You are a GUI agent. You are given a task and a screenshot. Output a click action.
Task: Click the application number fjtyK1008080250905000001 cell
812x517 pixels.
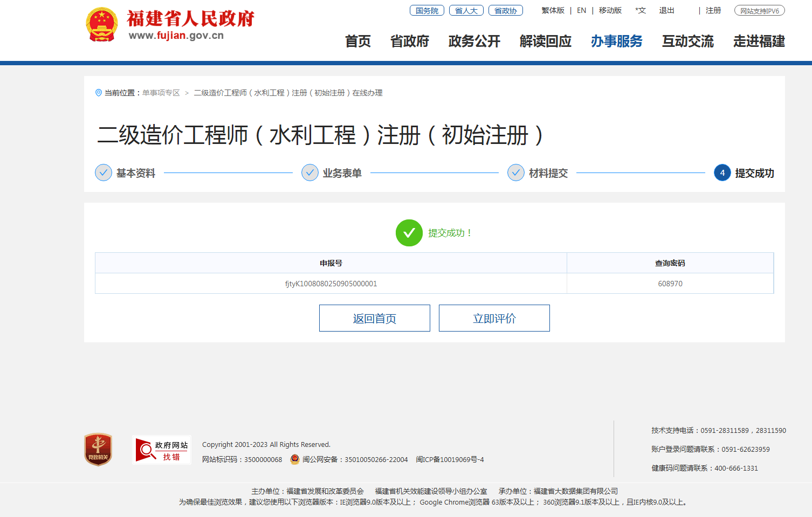click(331, 284)
